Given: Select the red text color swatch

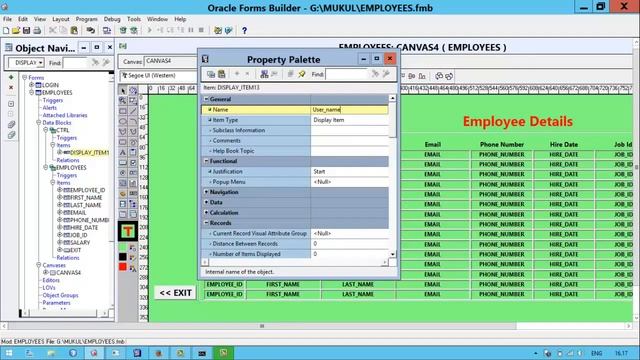Looking at the screenshot, I should [x=123, y=267].
